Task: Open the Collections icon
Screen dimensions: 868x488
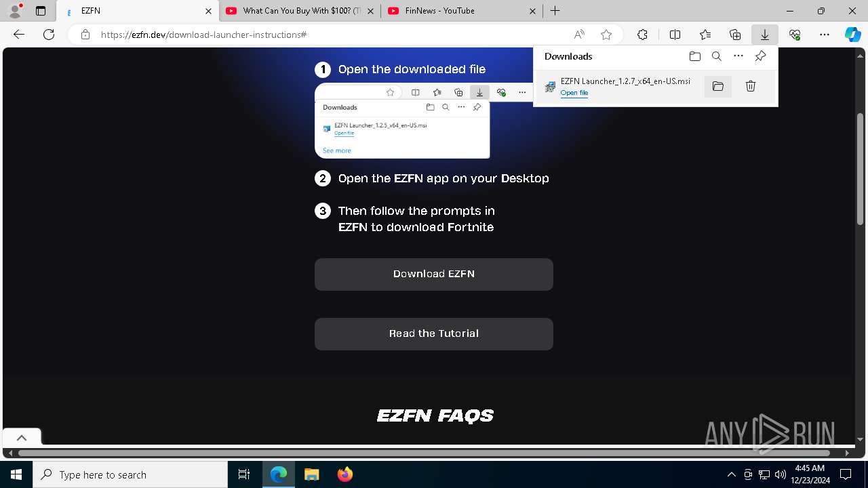Action: click(x=735, y=35)
